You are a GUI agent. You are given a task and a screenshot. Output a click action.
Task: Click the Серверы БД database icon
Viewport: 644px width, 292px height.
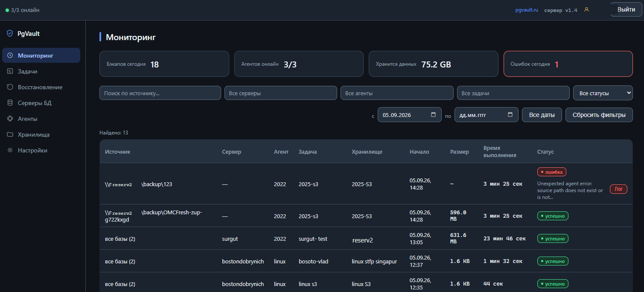10,103
